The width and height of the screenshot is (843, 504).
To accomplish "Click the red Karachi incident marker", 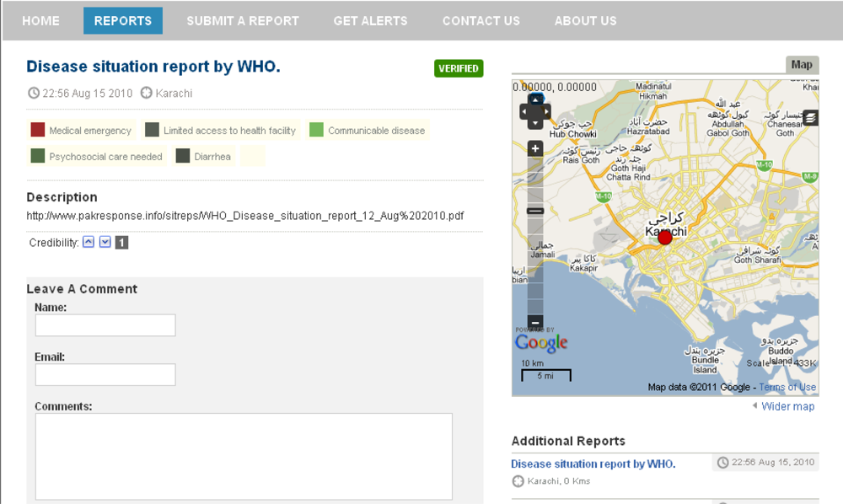I will click(665, 238).
